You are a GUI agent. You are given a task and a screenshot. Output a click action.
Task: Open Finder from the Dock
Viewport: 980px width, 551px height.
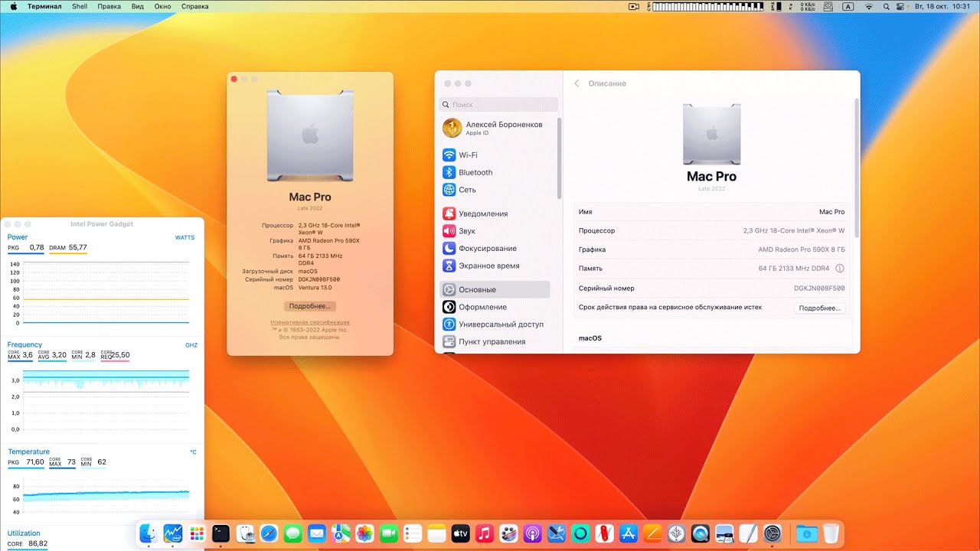coord(149,533)
